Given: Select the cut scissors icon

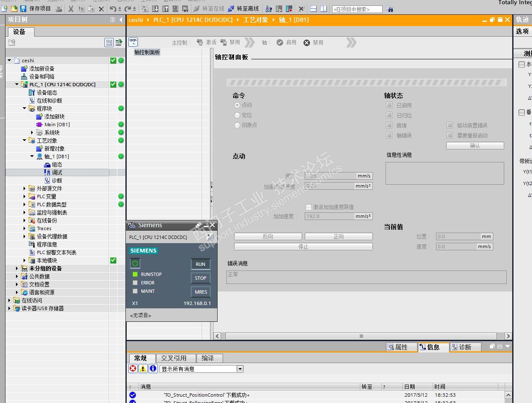Looking at the screenshot, I should (x=71, y=8).
